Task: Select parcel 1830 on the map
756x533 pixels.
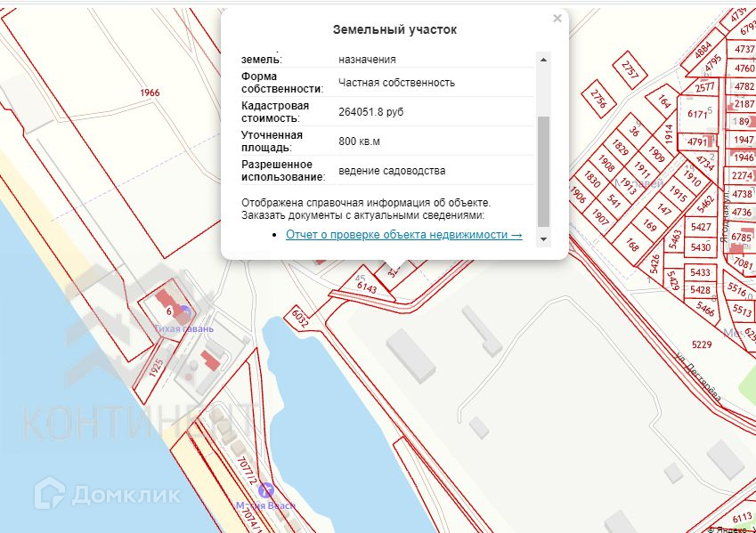Action: (x=592, y=179)
